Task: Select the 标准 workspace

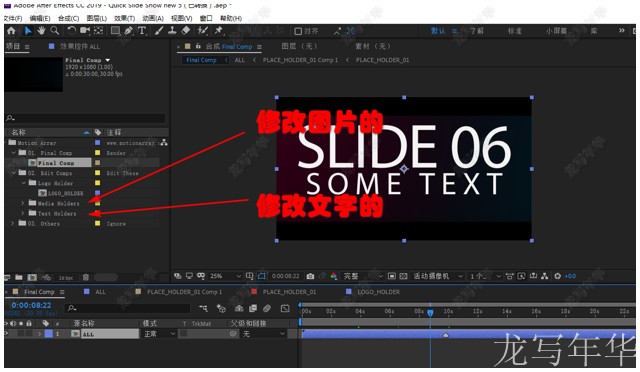Action: (x=514, y=31)
